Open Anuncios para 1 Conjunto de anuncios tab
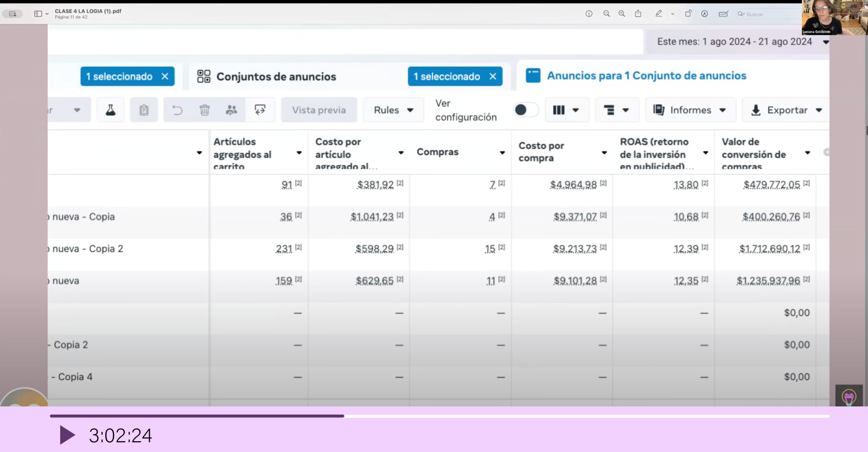This screenshot has height=452, width=868. click(x=646, y=76)
